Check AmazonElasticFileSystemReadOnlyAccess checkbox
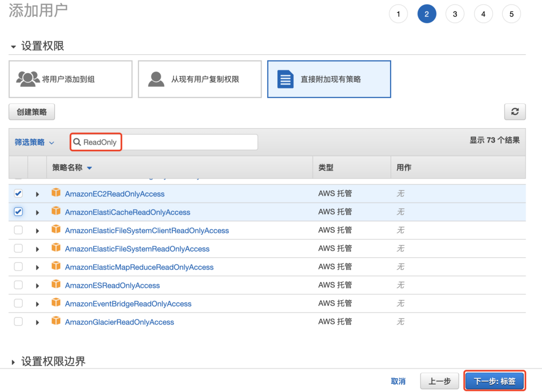The width and height of the screenshot is (542, 392). 18,248
